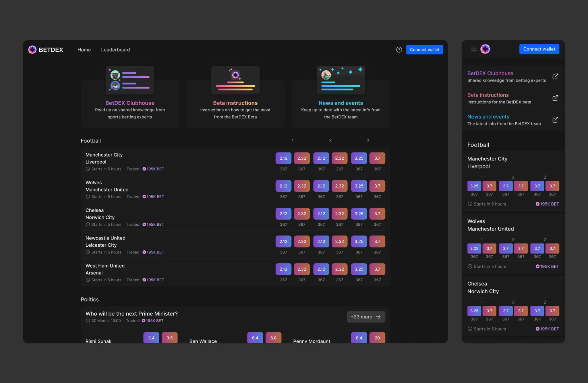Viewport: 588px width, 383px height.
Task: Switch to the Leaderboard tab
Action: (115, 49)
